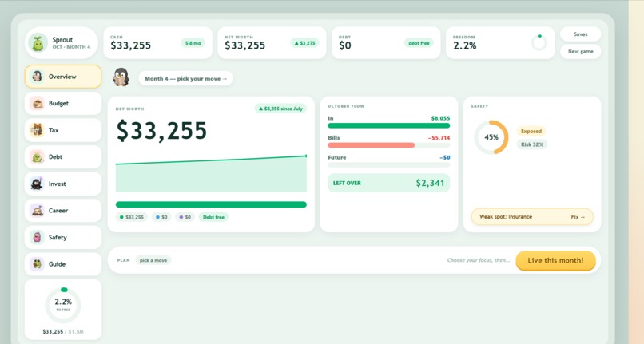Click the Cash $33,255 card

click(x=157, y=42)
